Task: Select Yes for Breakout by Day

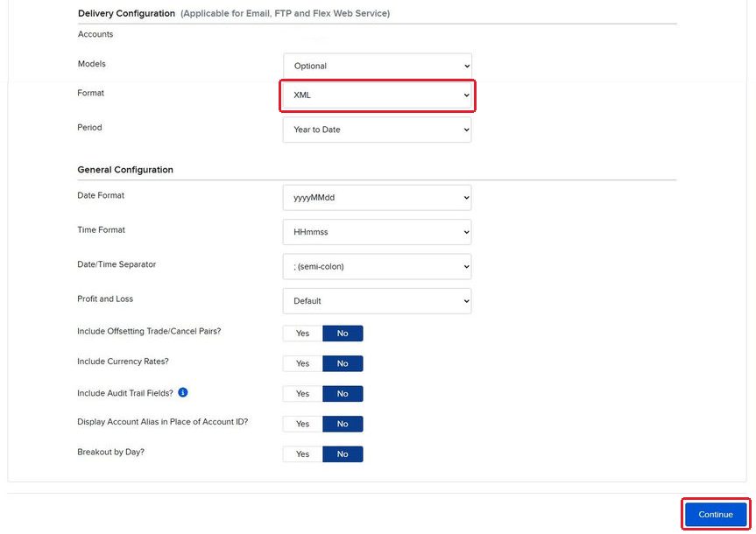Action: coord(303,454)
